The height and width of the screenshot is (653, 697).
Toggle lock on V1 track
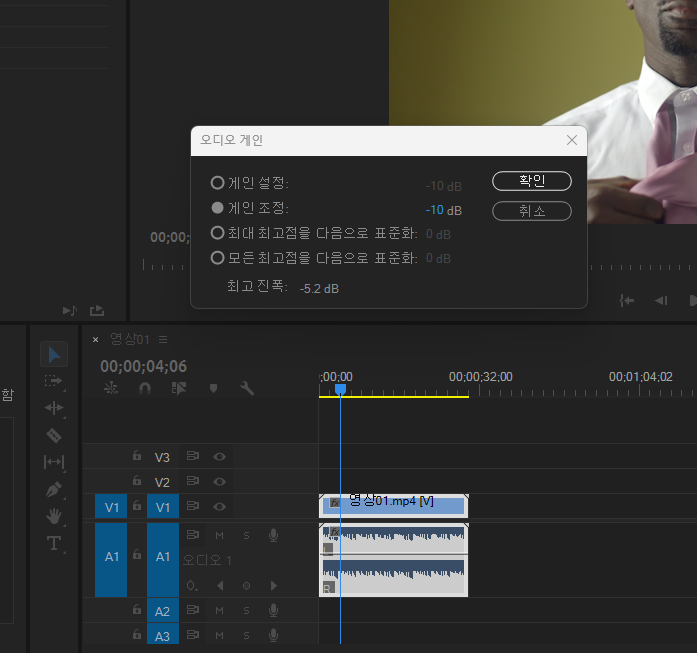point(137,505)
